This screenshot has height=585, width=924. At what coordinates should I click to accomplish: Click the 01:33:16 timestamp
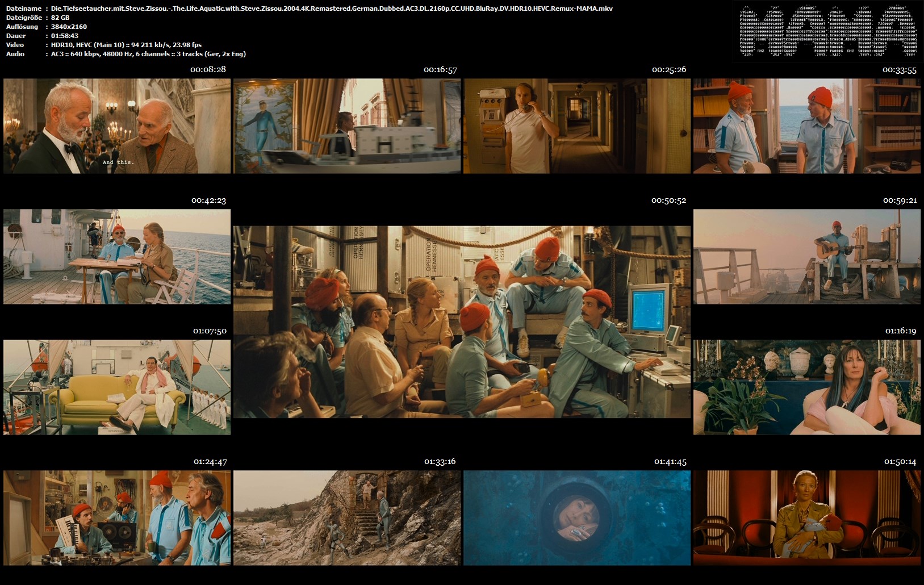pyautogui.click(x=440, y=461)
